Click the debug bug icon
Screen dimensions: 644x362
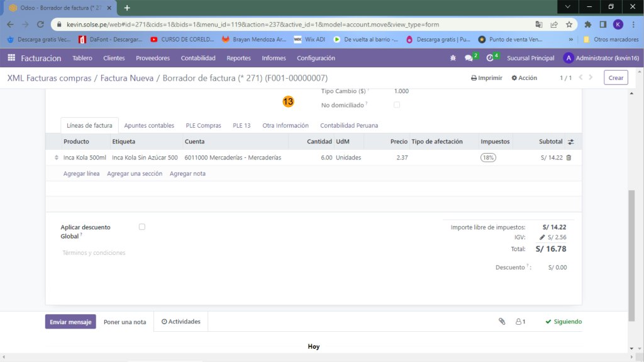click(x=453, y=58)
